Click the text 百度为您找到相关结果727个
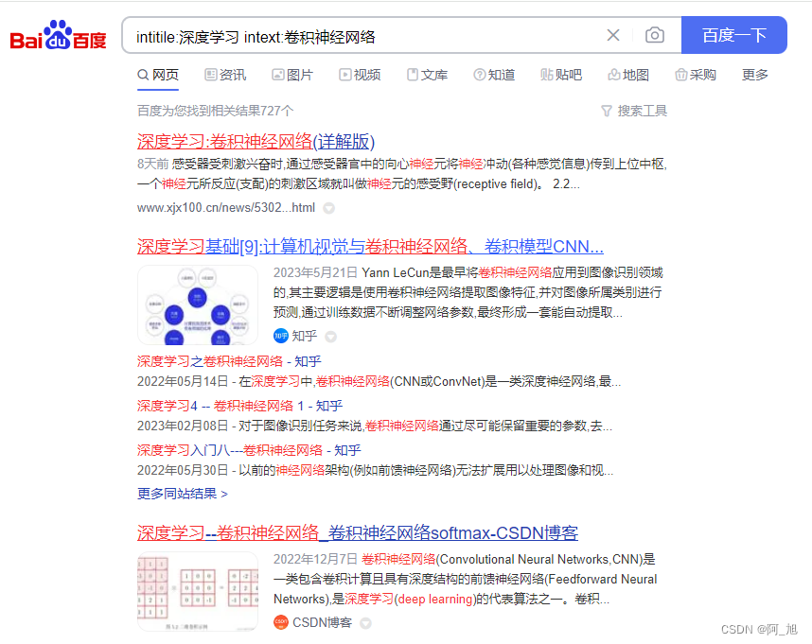The width and height of the screenshot is (812, 644). (x=216, y=111)
